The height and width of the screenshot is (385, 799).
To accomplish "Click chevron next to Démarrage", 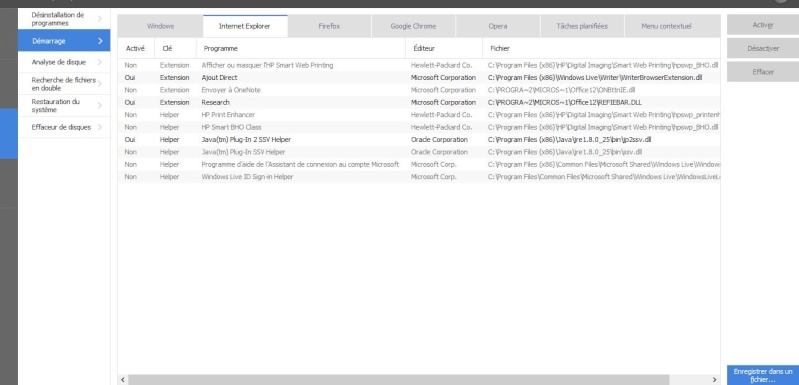I will 100,41.
